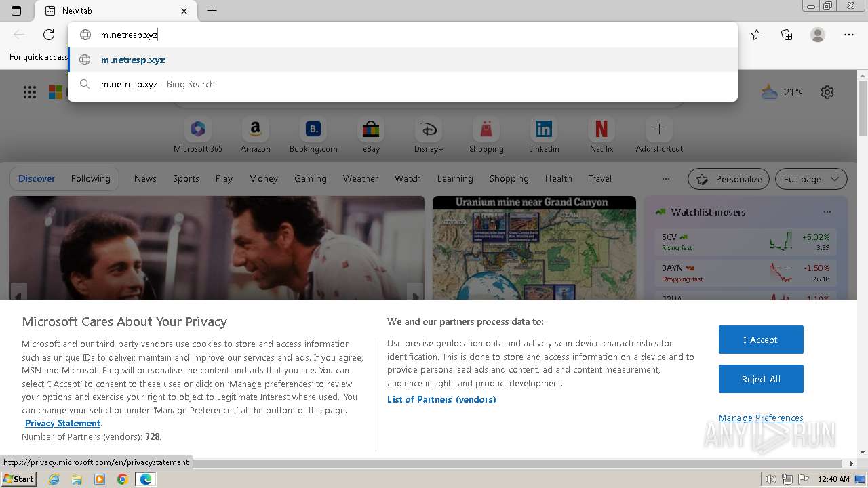The width and height of the screenshot is (868, 488).
Task: Open the eBay shortcut
Action: tap(371, 136)
